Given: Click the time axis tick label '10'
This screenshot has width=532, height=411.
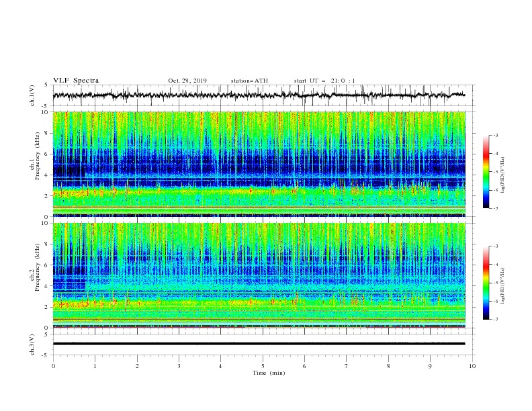Looking at the screenshot, I should pyautogui.click(x=472, y=366).
